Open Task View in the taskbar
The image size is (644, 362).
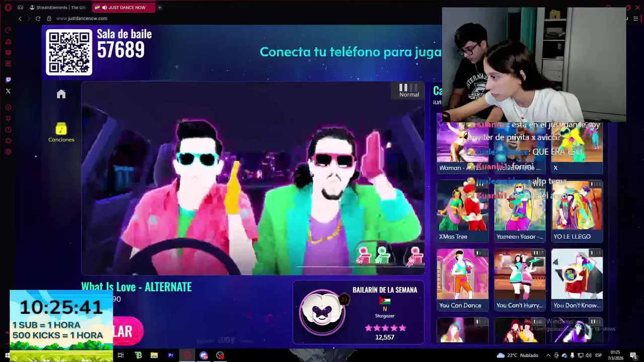click(121, 355)
